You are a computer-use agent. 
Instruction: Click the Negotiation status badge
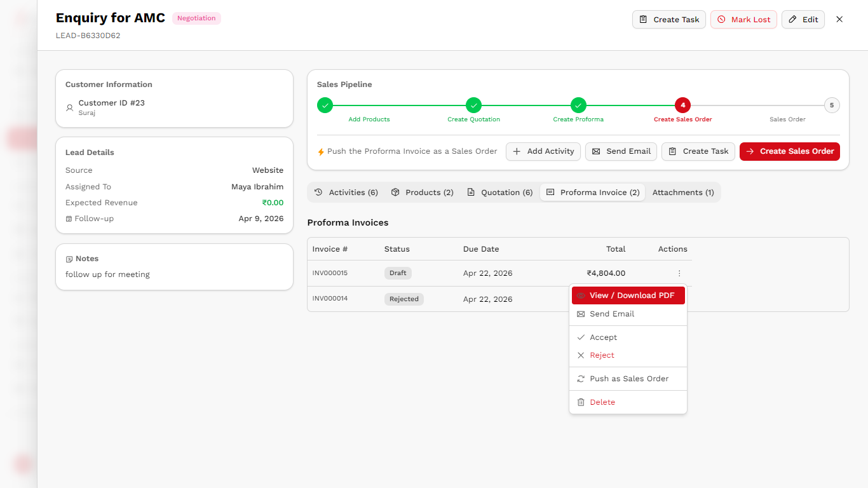pos(196,18)
